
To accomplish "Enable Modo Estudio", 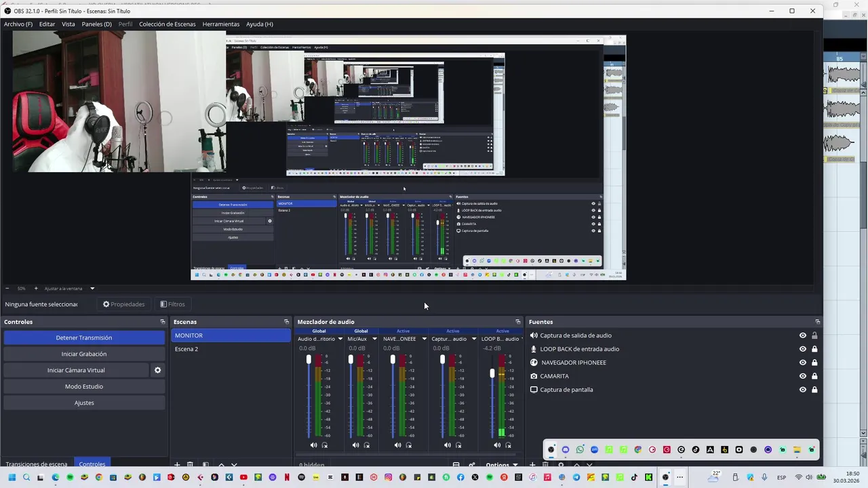I will tap(84, 386).
